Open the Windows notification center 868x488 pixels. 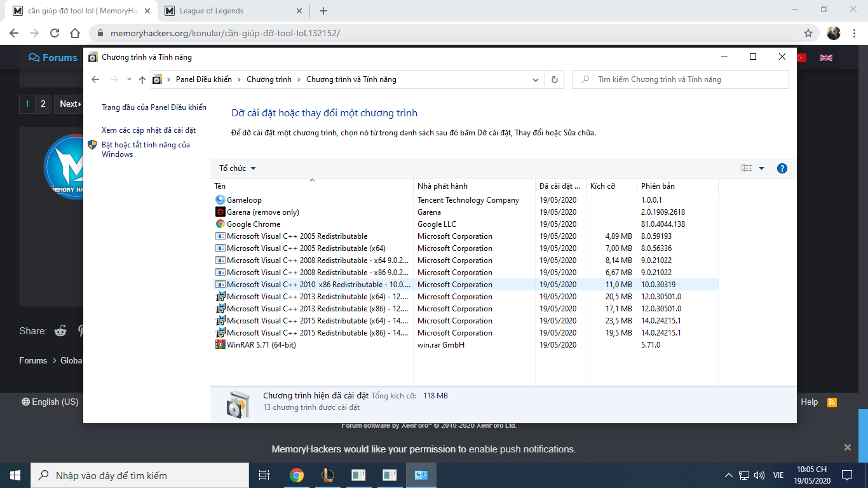coord(846,475)
